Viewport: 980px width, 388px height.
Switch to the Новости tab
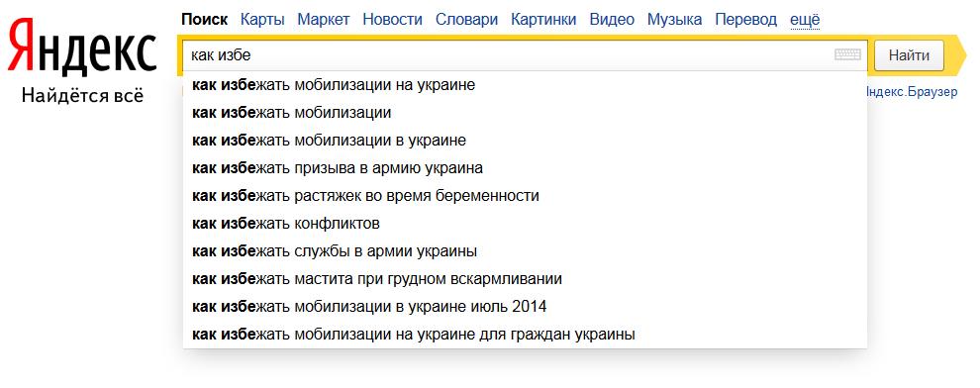[393, 20]
